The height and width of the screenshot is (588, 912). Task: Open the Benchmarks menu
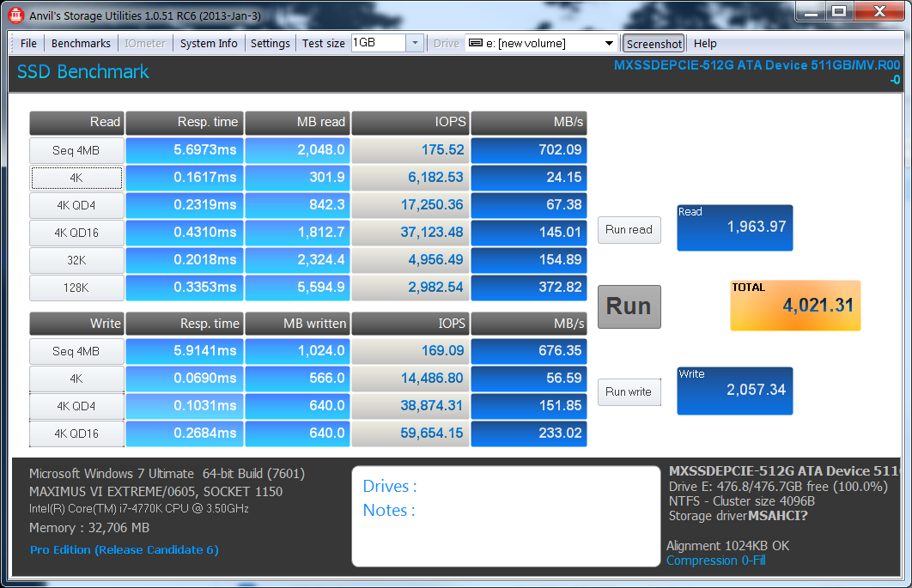point(81,43)
